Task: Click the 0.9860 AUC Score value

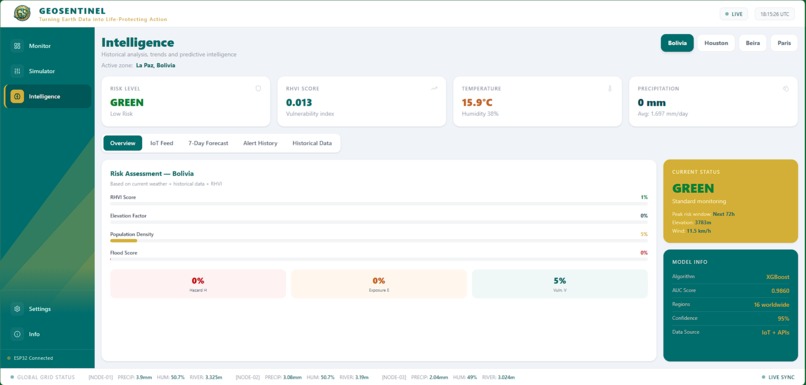Action: coord(780,290)
